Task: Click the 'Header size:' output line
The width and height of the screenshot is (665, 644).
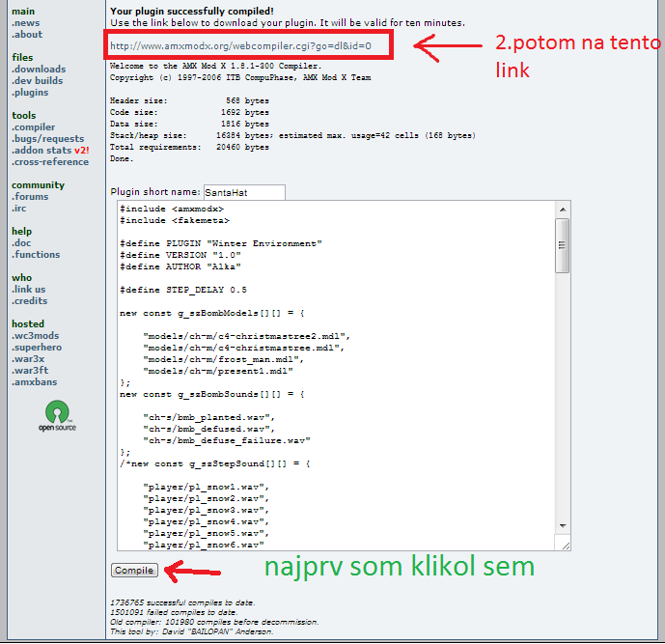Action: click(189, 101)
